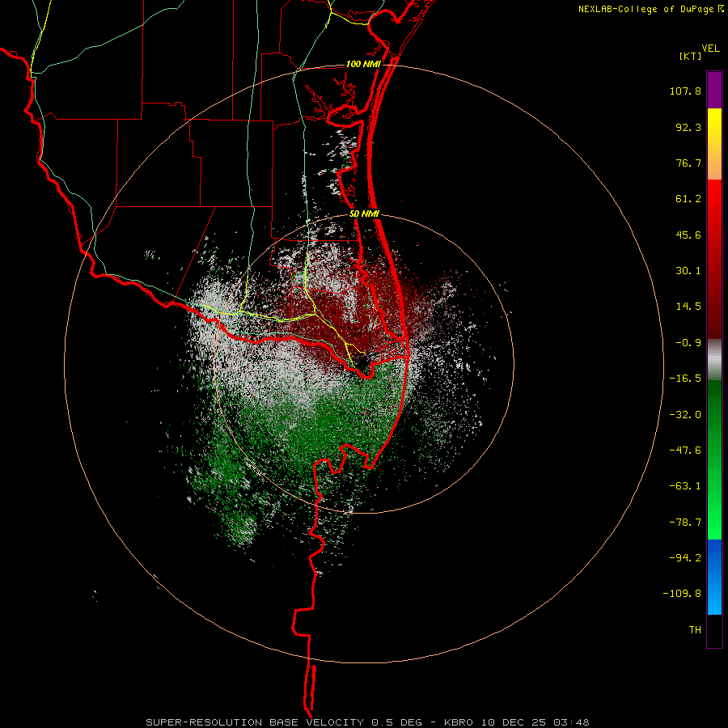Click the -0.9 value on the velocity scale

pyautogui.click(x=688, y=343)
